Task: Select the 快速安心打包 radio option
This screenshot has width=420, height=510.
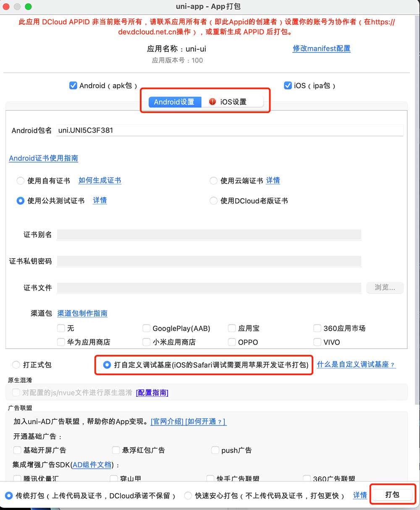Action: tap(188, 496)
